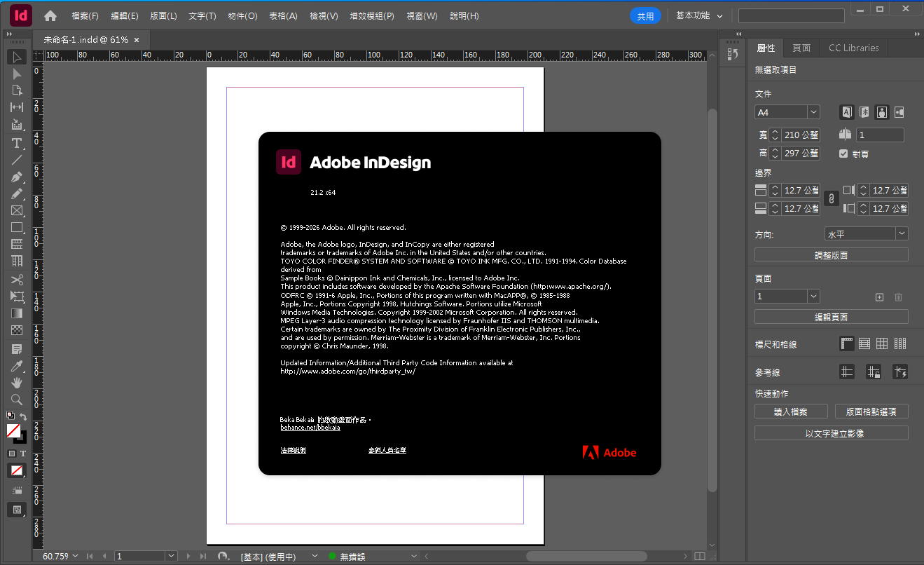
Task: Switch to the 頁面 panel tab
Action: (801, 48)
